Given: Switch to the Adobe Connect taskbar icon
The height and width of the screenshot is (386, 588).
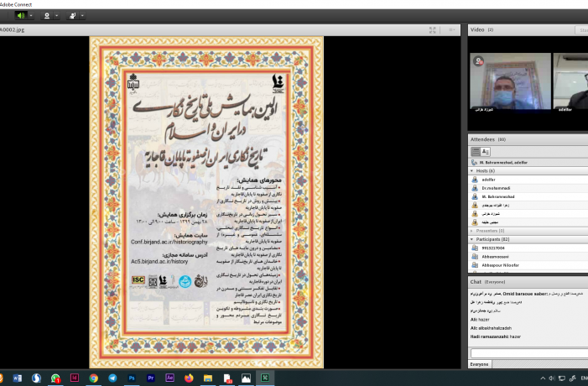Looking at the screenshot, I should [x=265, y=378].
